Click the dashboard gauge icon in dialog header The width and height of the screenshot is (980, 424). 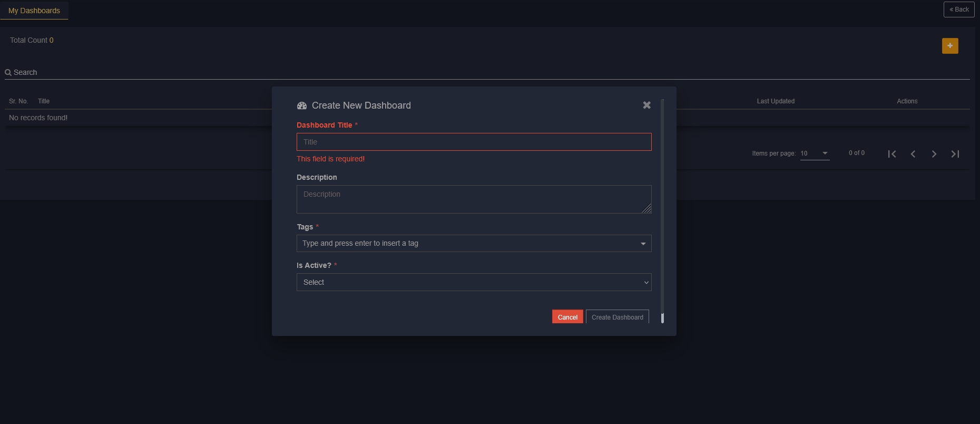(x=302, y=105)
